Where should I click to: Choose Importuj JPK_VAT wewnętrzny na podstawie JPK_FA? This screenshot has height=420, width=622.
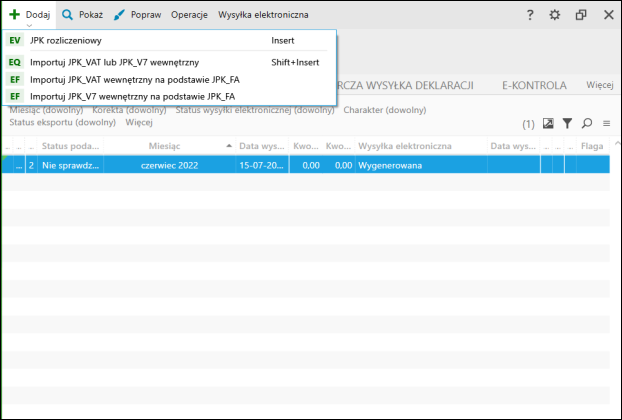(169, 80)
